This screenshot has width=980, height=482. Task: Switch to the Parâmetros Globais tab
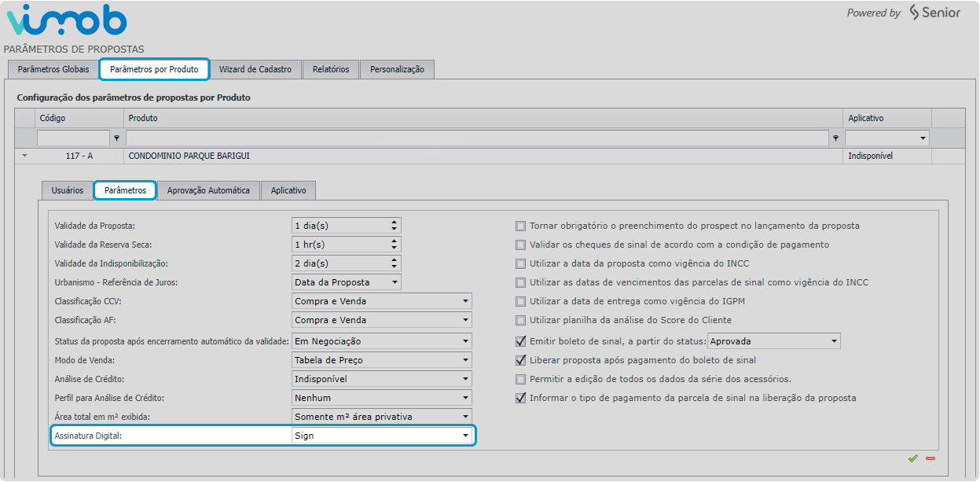coord(53,69)
